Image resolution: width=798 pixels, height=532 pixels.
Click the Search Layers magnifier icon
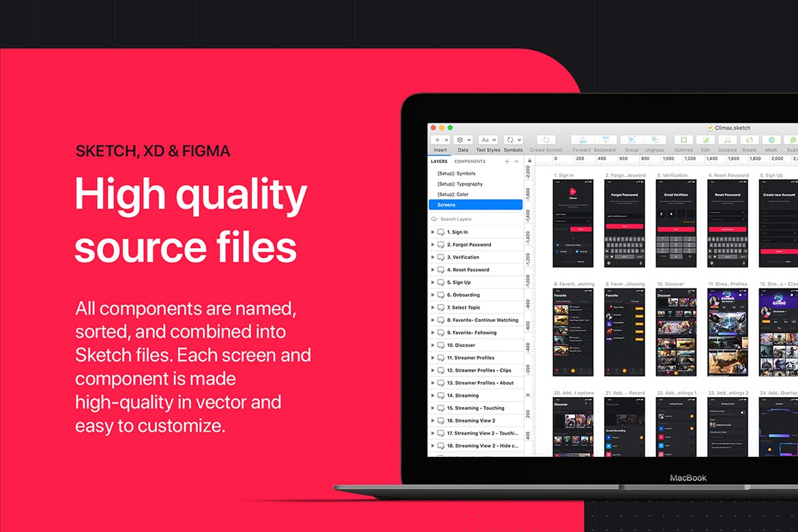pos(434,220)
